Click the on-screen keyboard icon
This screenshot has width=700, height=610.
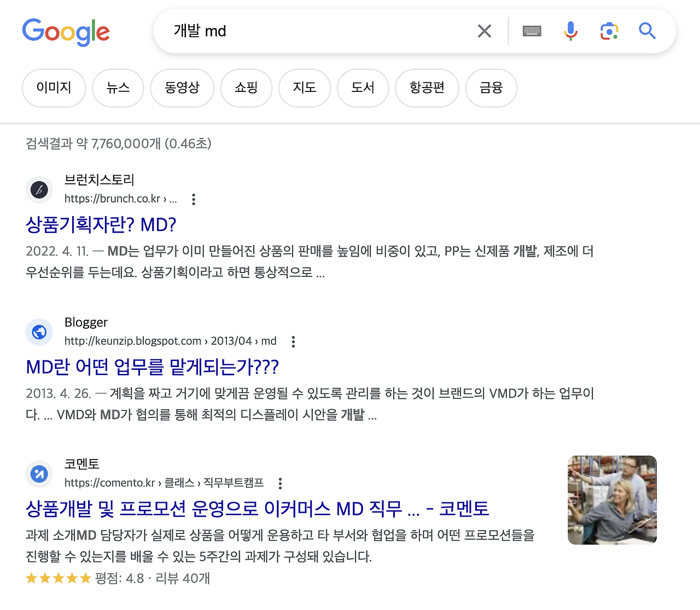click(531, 31)
